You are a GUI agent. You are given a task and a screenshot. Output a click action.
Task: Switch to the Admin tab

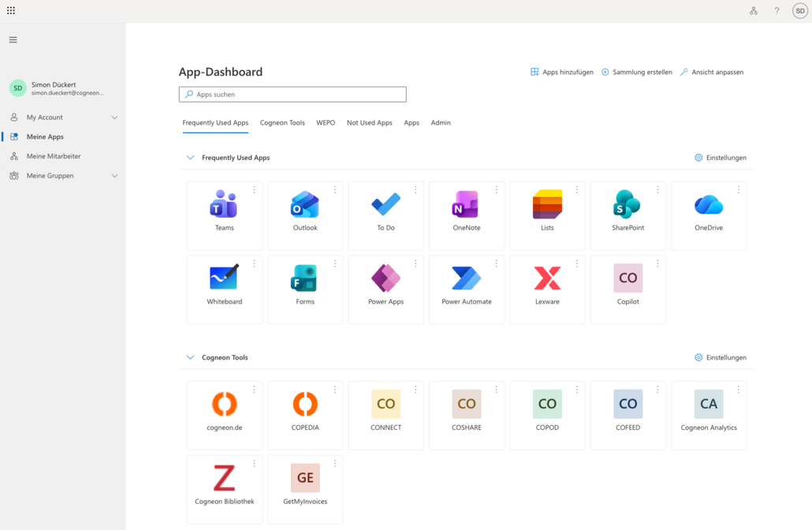(441, 123)
